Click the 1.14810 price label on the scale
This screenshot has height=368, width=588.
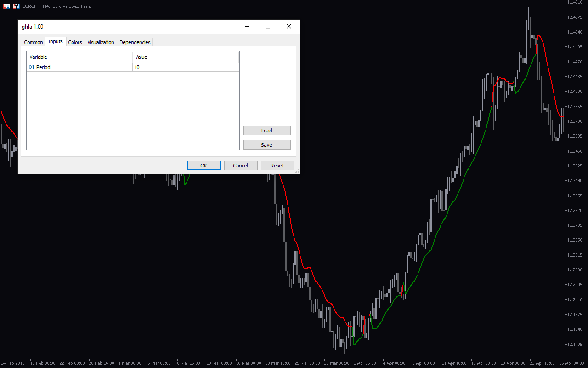pos(574,2)
